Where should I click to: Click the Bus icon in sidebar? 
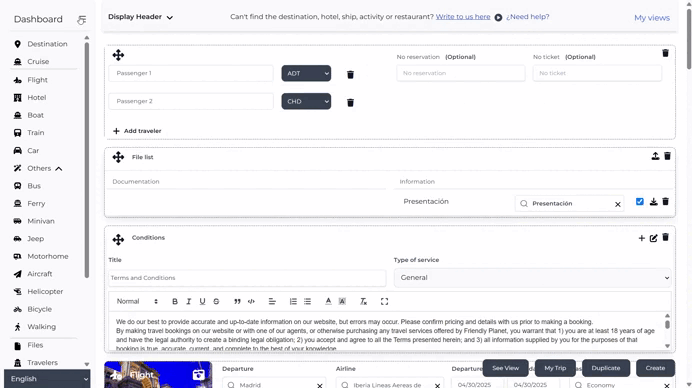[x=18, y=186]
